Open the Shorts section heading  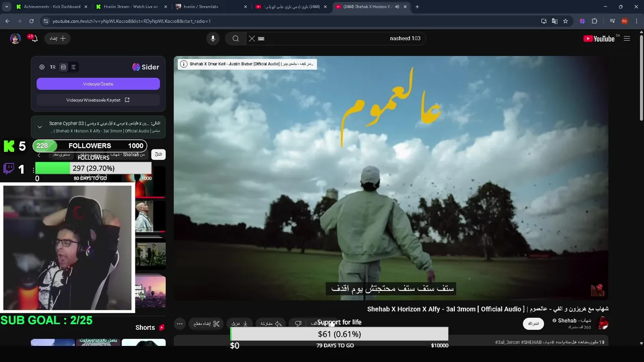coord(150,327)
